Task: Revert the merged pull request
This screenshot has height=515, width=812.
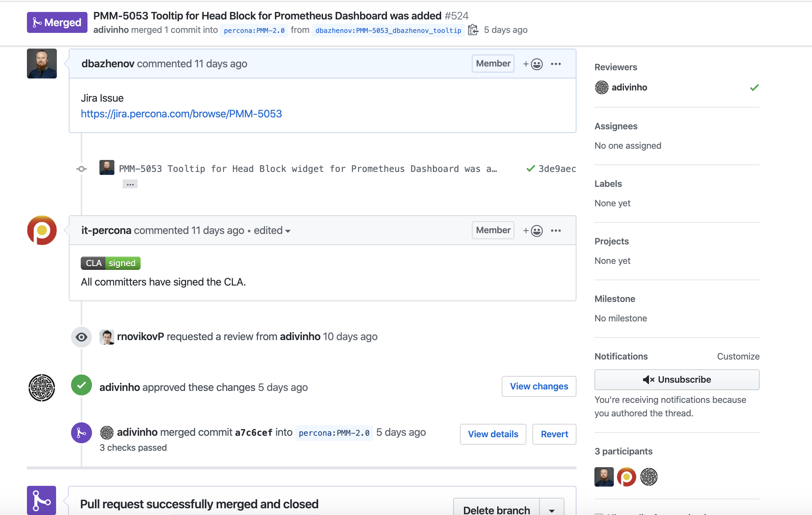Action: pyautogui.click(x=554, y=434)
